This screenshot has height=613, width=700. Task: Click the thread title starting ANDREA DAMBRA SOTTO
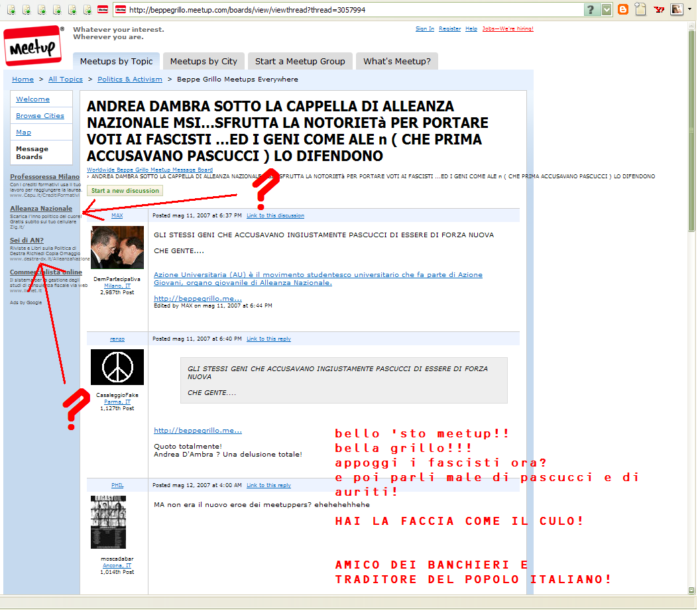288,131
